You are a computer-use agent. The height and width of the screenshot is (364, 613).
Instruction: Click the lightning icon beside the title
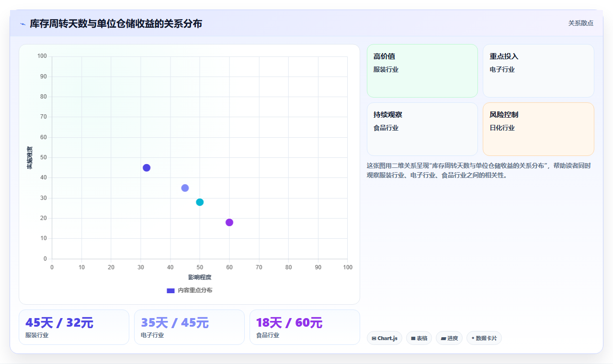tap(23, 23)
